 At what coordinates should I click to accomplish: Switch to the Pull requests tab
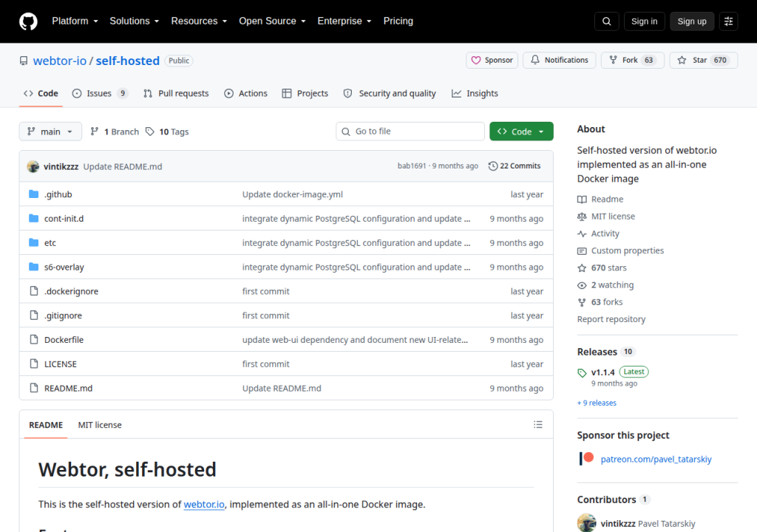pos(176,94)
